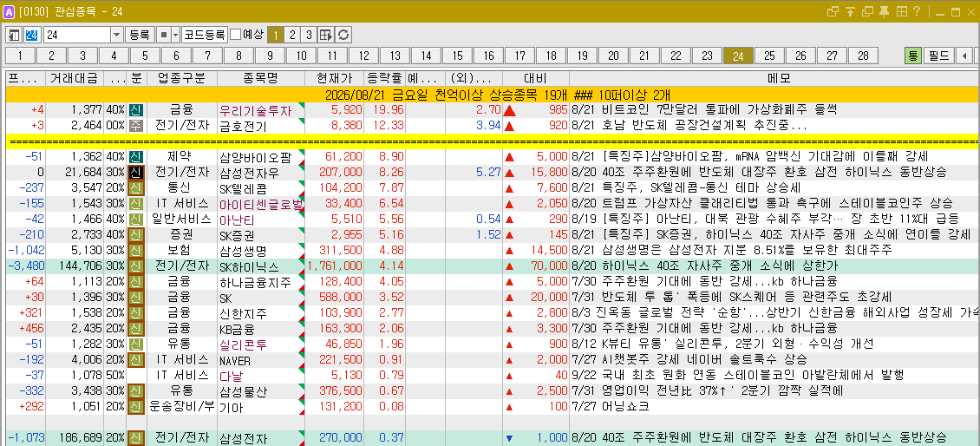The image size is (980, 446).
Task: Click the 신 badge in the 우리기술투자 row
Action: pos(136,110)
